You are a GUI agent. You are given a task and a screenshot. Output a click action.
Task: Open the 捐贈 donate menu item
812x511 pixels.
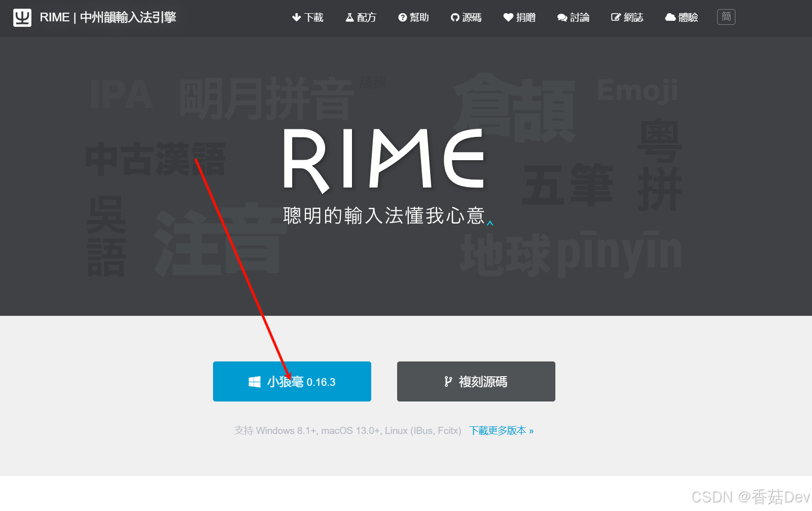pyautogui.click(x=519, y=18)
